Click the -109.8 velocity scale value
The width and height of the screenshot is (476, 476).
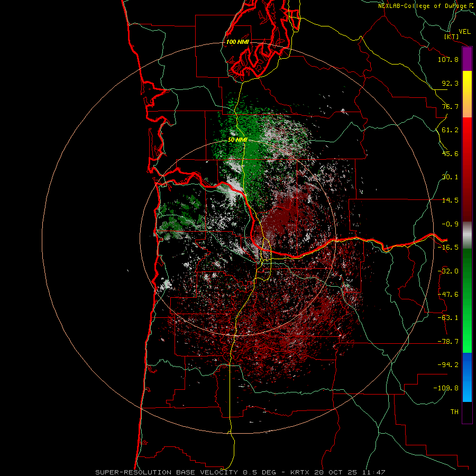[x=446, y=388]
